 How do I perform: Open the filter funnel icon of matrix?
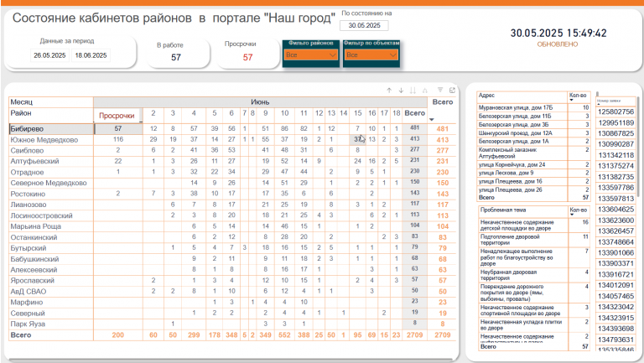point(440,91)
